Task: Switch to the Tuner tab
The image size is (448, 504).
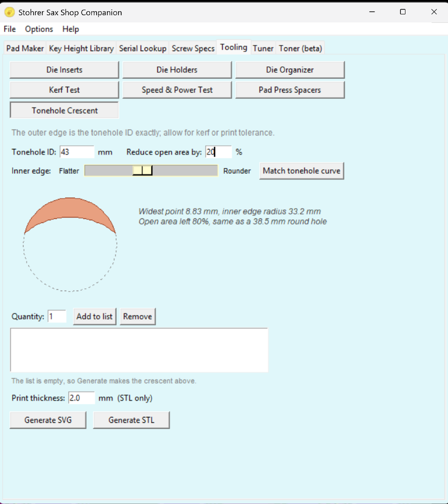Action: [263, 48]
